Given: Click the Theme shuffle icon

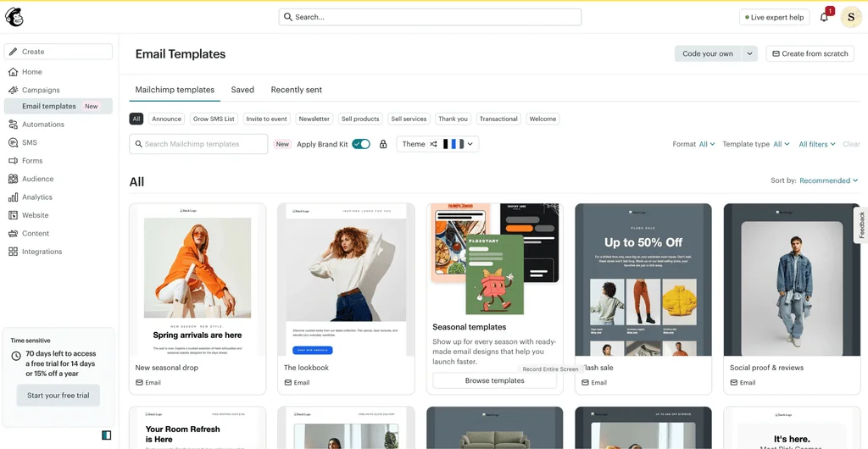Looking at the screenshot, I should pyautogui.click(x=433, y=144).
